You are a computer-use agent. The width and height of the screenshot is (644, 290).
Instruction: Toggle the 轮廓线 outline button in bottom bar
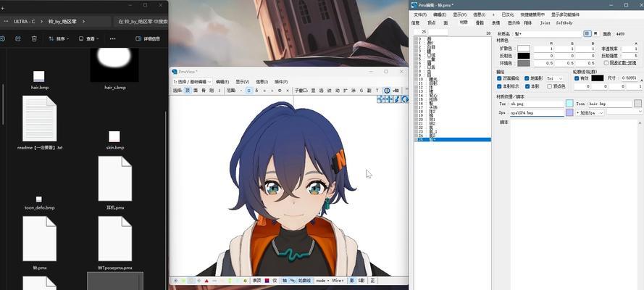click(304, 281)
